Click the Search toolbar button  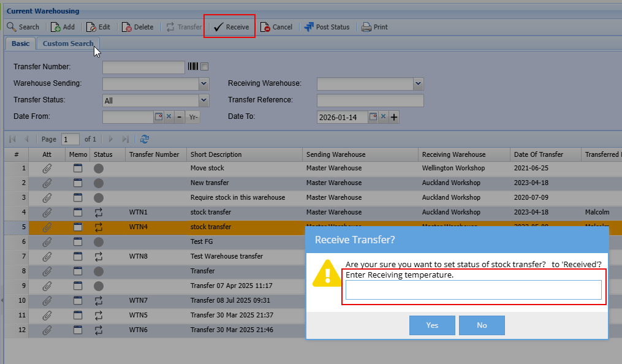point(23,27)
